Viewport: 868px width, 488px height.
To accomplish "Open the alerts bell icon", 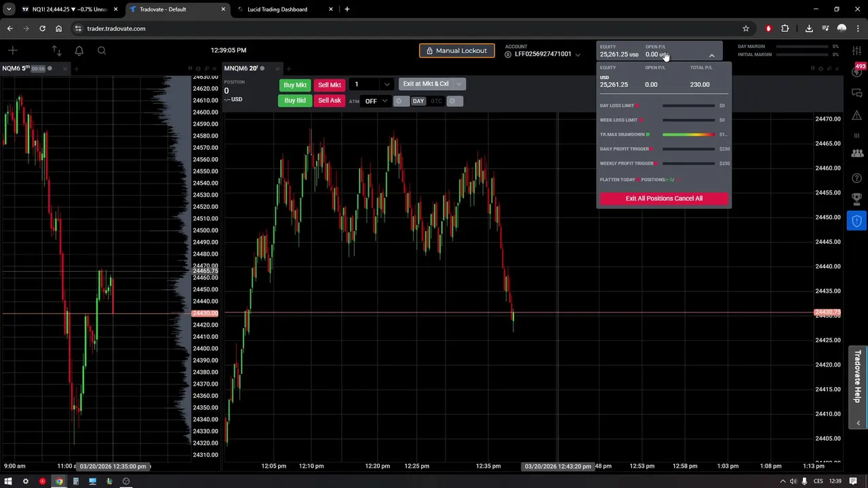I will (79, 50).
